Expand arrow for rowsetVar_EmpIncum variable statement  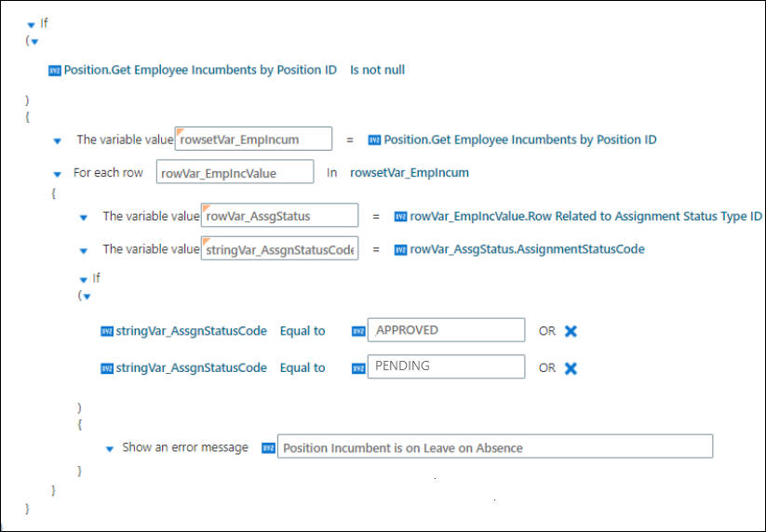point(57,141)
